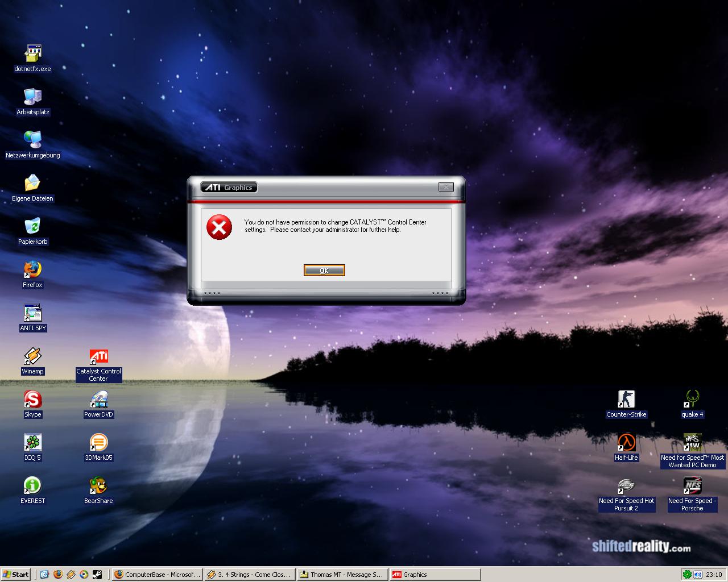728x582 pixels.
Task: Select Need For Speed Hot Pursuit 2 icon
Action: point(627,494)
